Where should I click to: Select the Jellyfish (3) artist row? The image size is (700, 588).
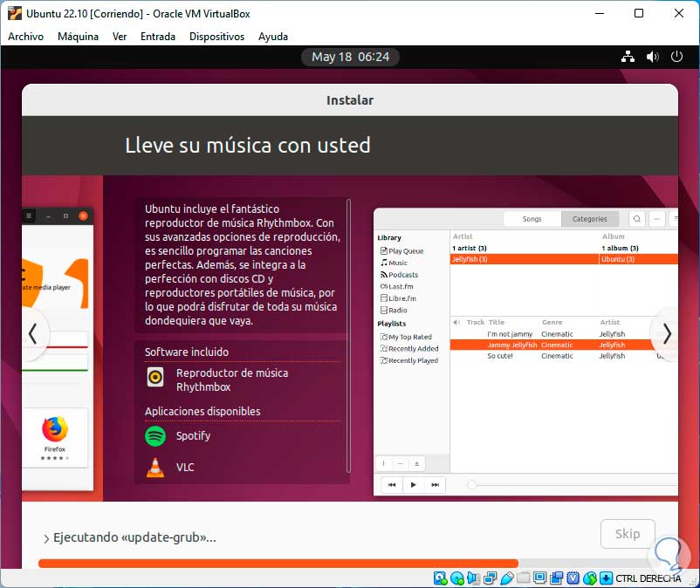(524, 259)
